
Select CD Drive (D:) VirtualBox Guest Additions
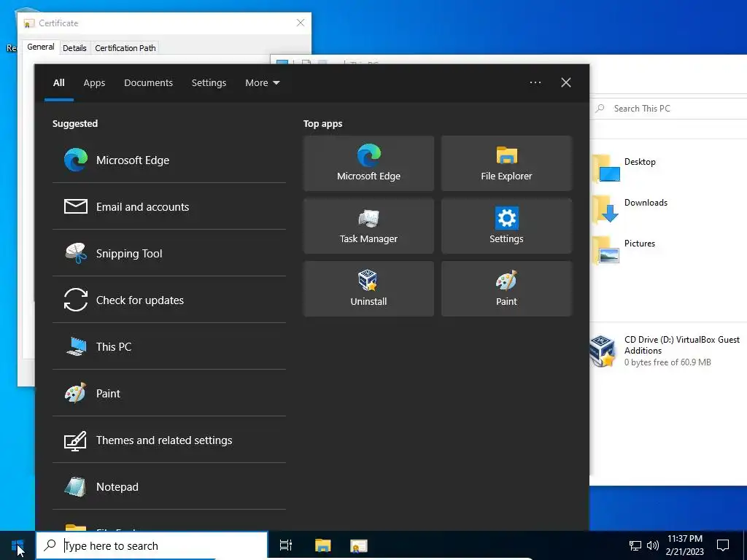[x=665, y=351]
